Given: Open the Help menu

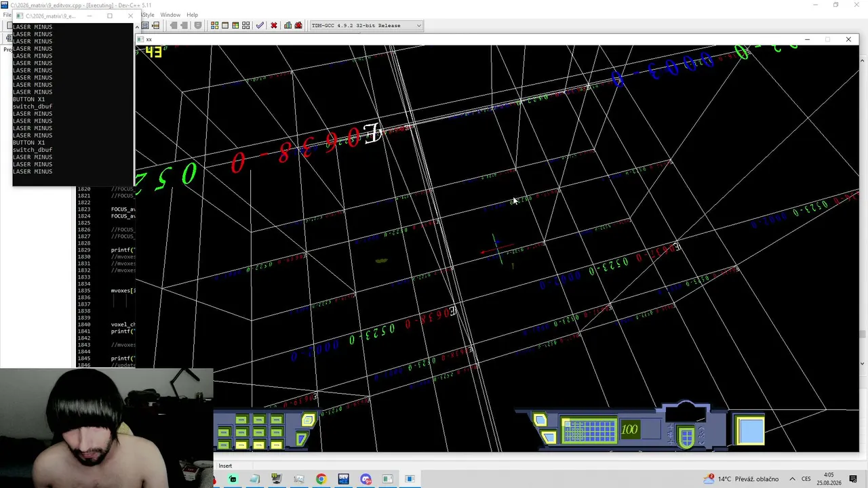Looking at the screenshot, I should (x=193, y=14).
